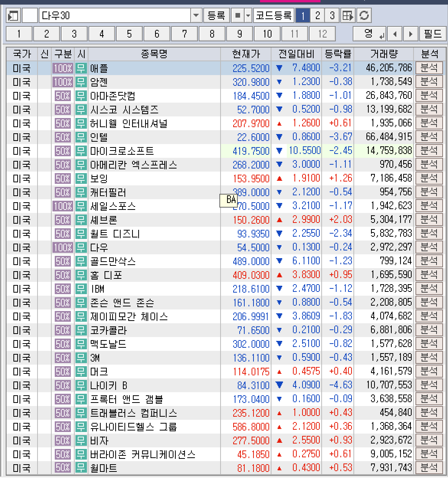
Task: Select the stock name 제이피모간 체이스
Action: (x=129, y=316)
